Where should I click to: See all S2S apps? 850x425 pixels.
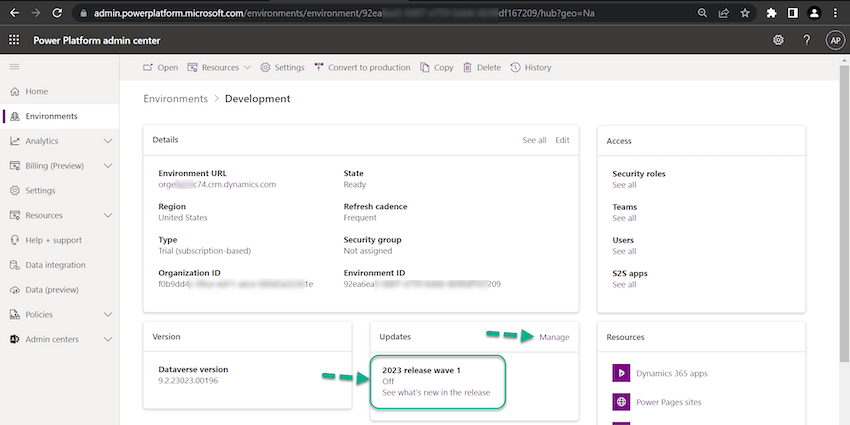[x=624, y=285]
